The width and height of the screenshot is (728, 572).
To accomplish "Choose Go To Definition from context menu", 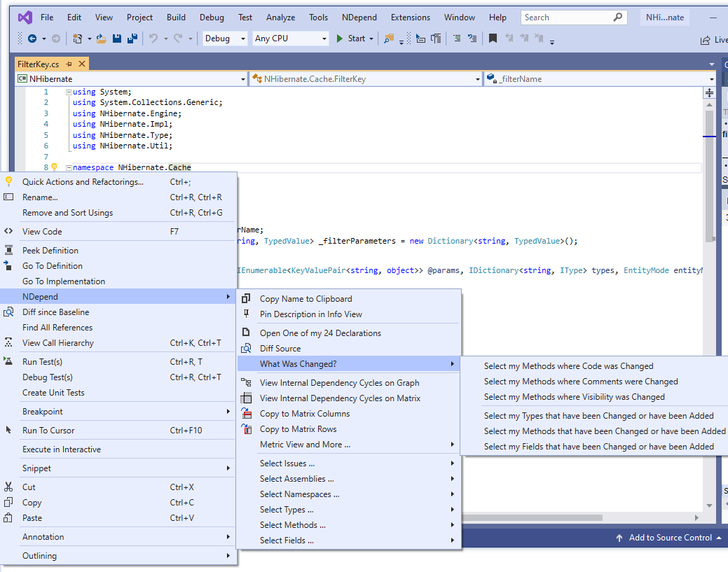I will [x=119, y=266].
